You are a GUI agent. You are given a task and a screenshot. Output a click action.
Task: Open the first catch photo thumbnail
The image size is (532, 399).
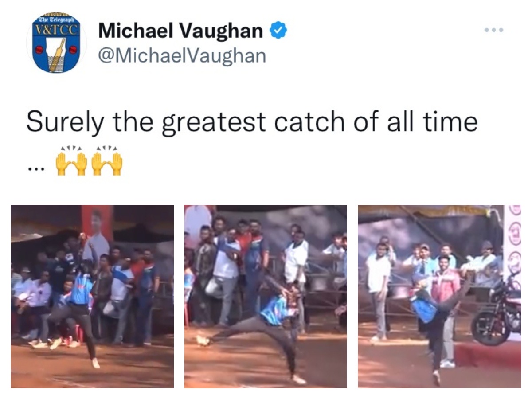92,296
